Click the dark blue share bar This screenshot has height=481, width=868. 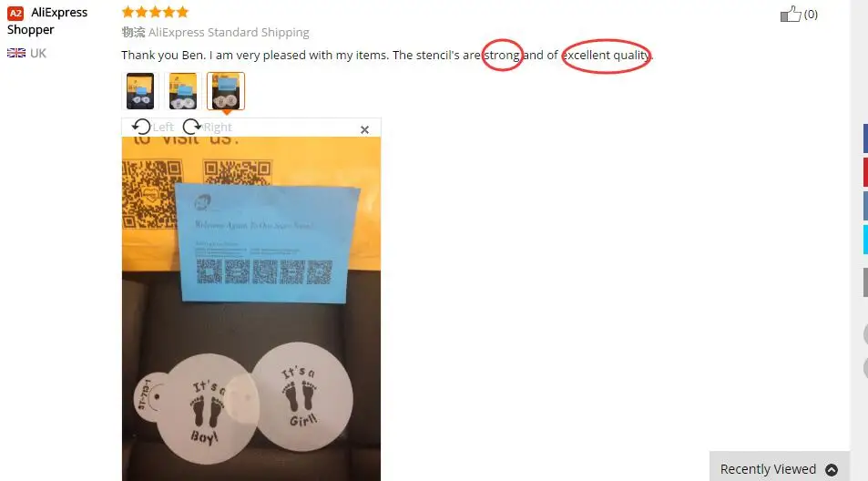(865, 138)
